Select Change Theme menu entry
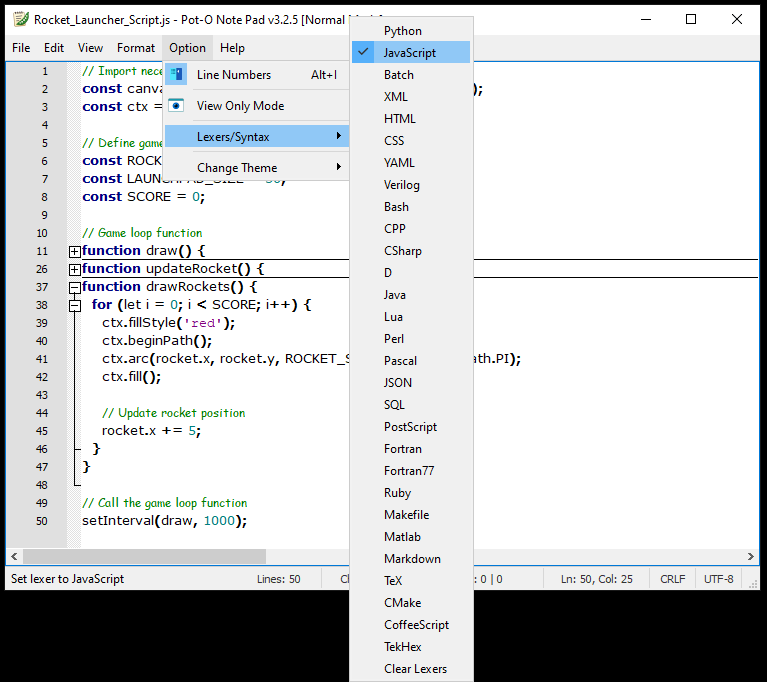Screen dimensions: 767x682 pos(257,167)
